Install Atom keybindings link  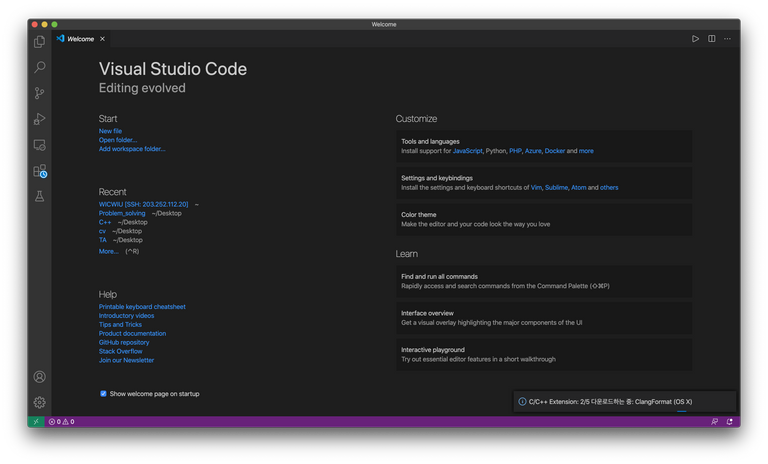point(578,188)
